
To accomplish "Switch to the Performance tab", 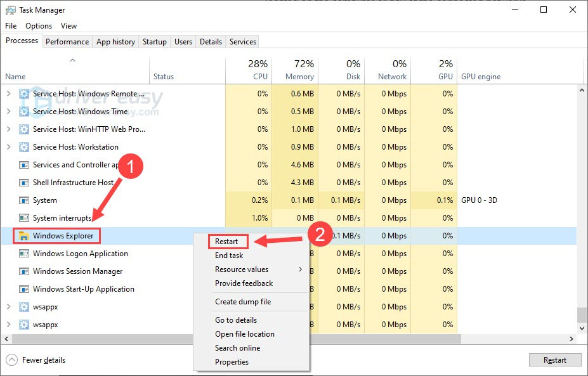I will (67, 42).
